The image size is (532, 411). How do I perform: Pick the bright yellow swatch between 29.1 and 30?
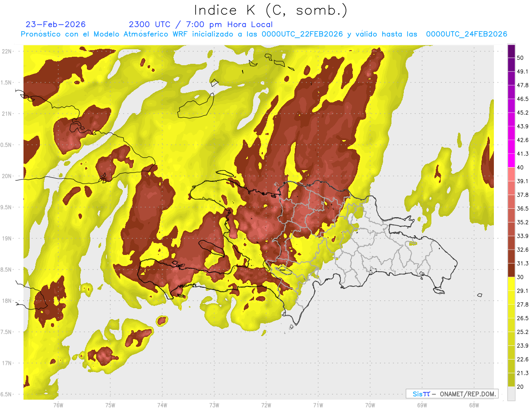(511, 284)
